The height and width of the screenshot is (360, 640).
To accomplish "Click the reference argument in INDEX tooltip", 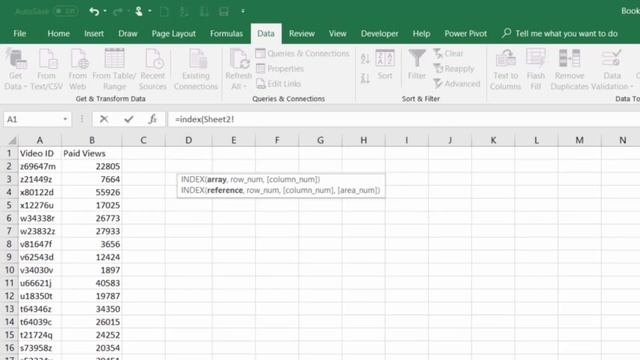I will pyautogui.click(x=225, y=190).
